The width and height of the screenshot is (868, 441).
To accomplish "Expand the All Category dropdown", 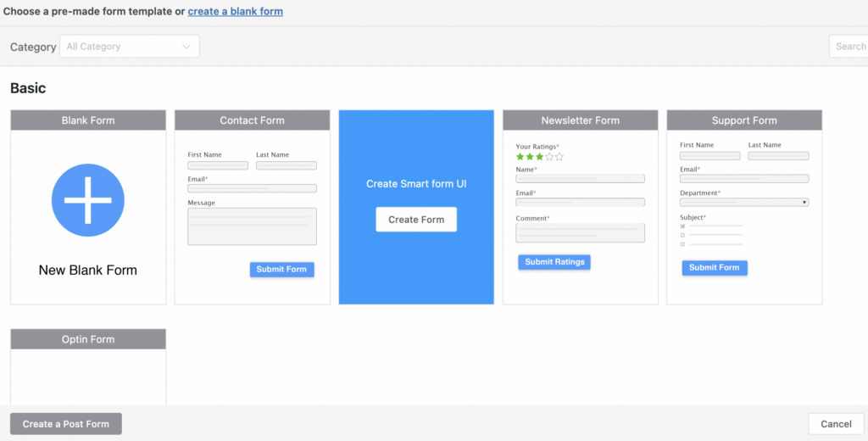I will coord(130,47).
